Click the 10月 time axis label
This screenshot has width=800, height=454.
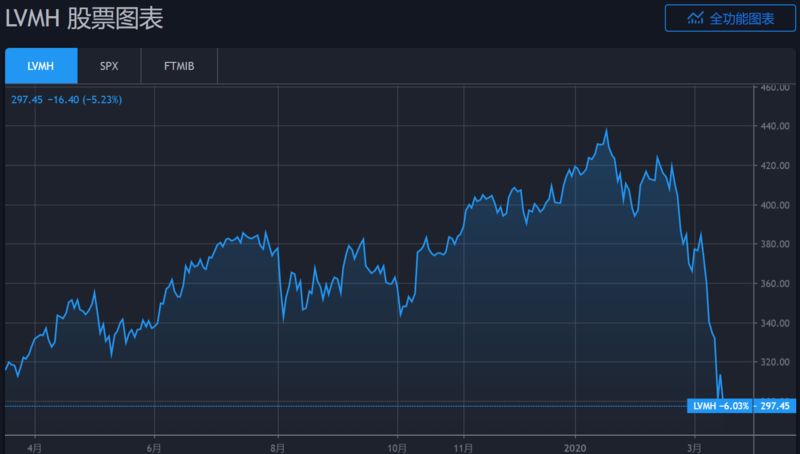(397, 448)
